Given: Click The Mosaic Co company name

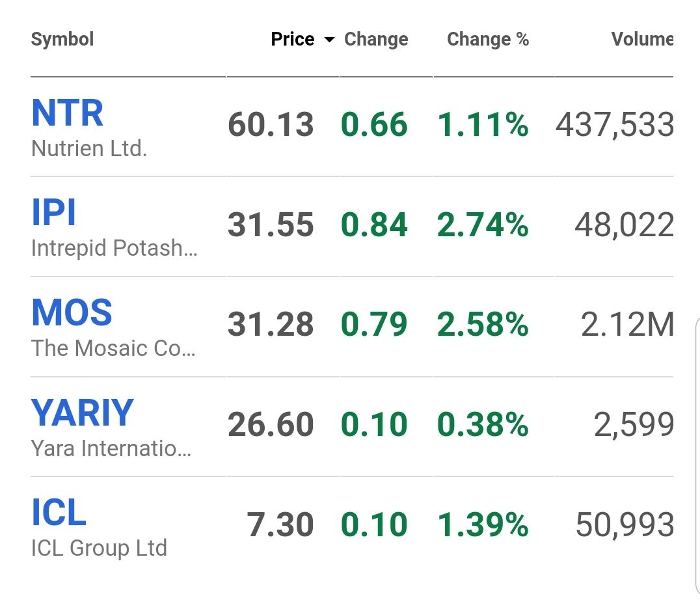Looking at the screenshot, I should point(113,348).
